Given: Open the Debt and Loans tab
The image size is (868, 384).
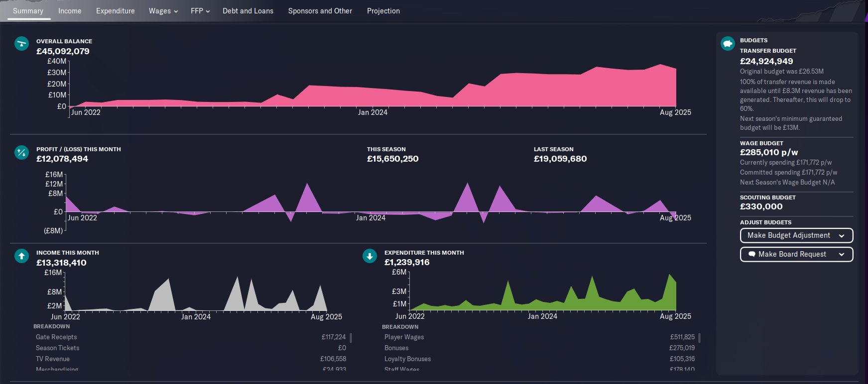Looking at the screenshot, I should click(248, 11).
